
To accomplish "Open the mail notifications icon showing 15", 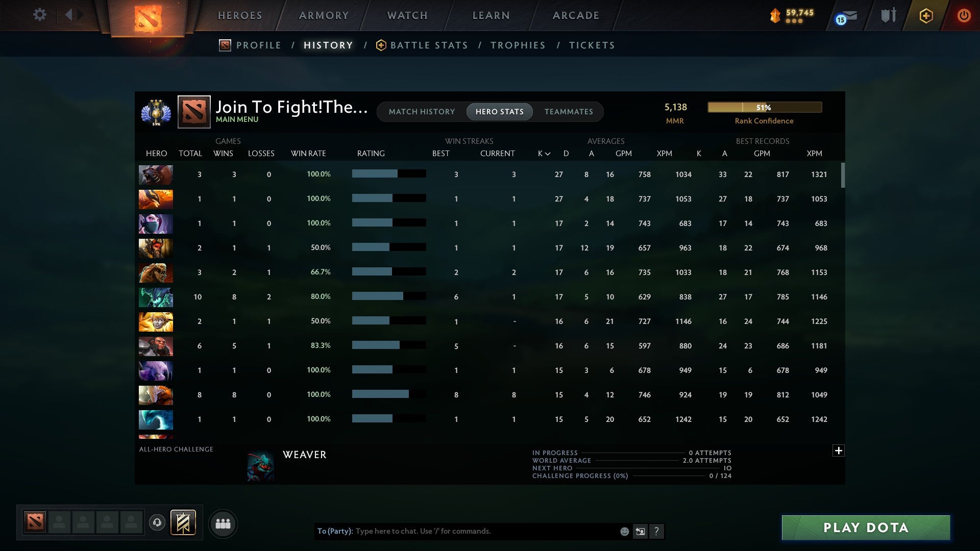I will [x=843, y=17].
